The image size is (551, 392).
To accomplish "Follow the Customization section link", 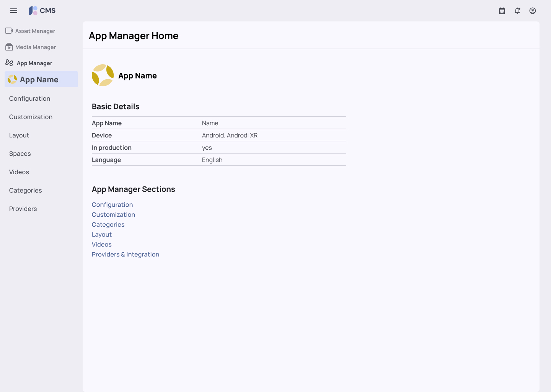I will pos(114,215).
